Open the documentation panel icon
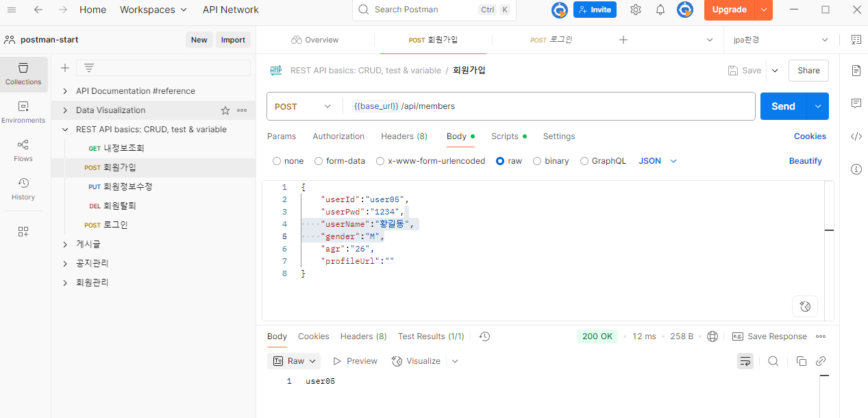This screenshot has height=418, width=868. [856, 70]
